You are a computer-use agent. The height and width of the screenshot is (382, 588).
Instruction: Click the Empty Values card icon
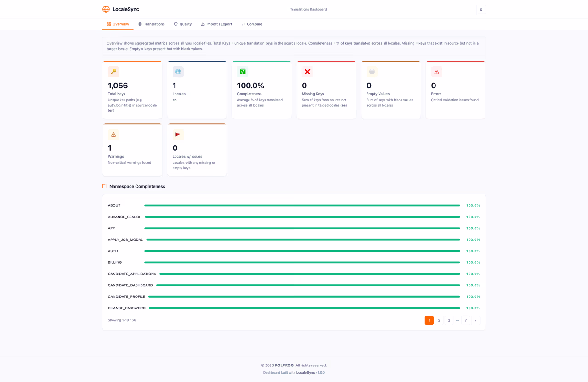[372, 72]
